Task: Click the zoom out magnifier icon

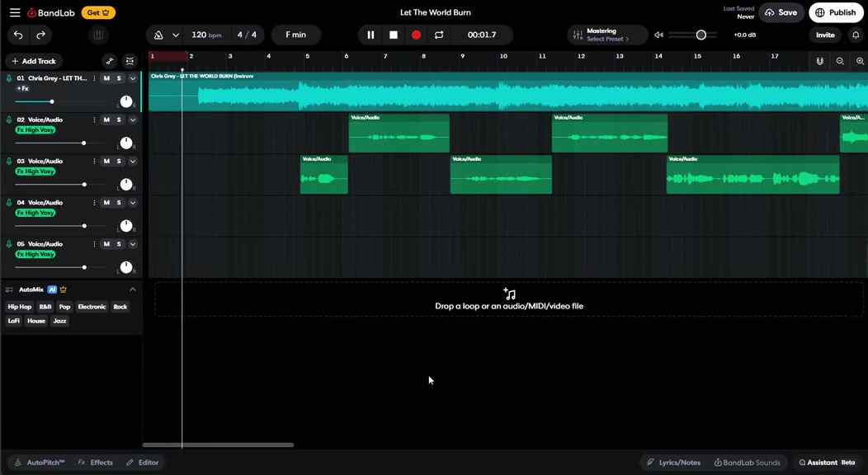Action: click(840, 61)
